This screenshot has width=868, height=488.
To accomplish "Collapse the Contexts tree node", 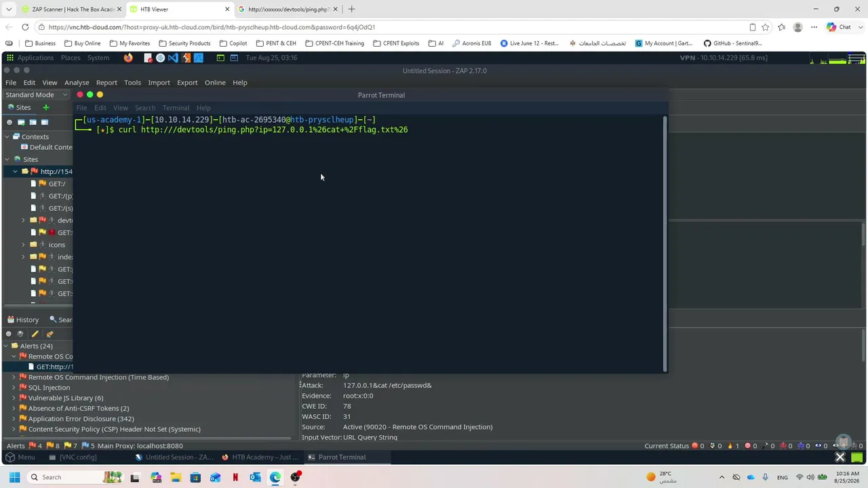I will click(7, 137).
